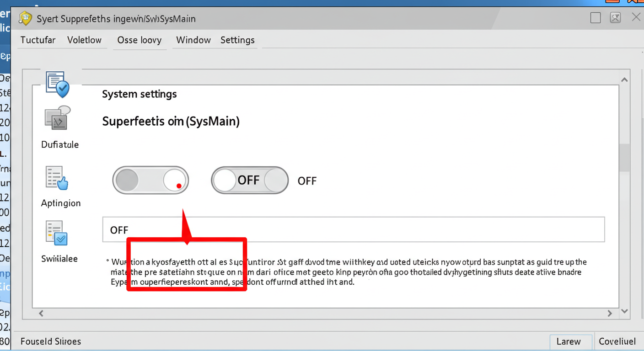Screen dimensions: 644x351
Task: Click the OFF text input field
Action: click(354, 229)
